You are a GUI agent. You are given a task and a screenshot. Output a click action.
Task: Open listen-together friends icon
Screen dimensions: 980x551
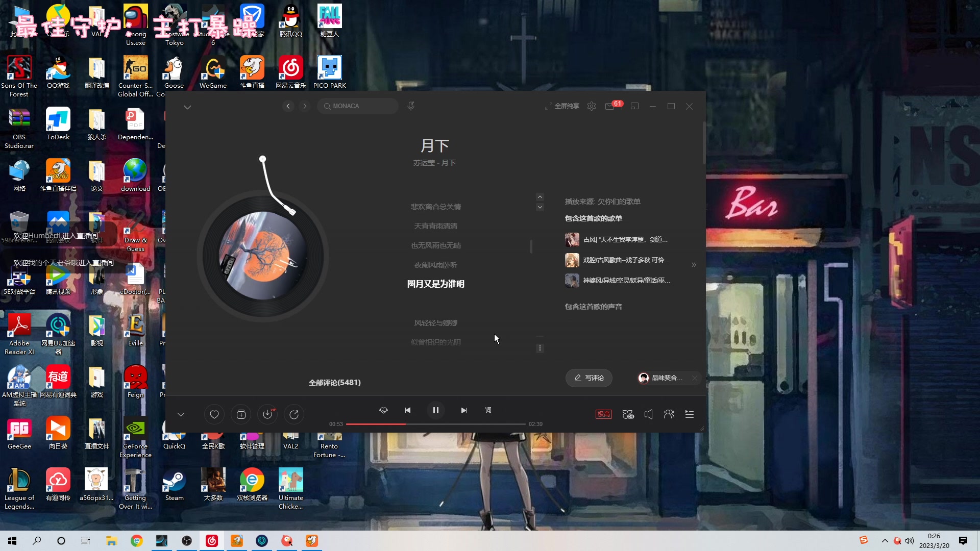(669, 414)
